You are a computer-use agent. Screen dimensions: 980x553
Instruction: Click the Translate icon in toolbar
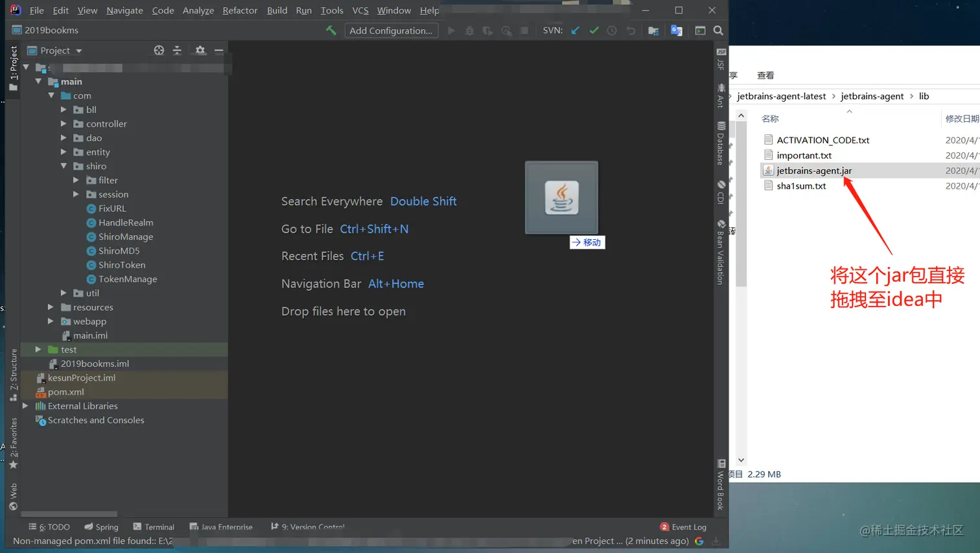677,30
